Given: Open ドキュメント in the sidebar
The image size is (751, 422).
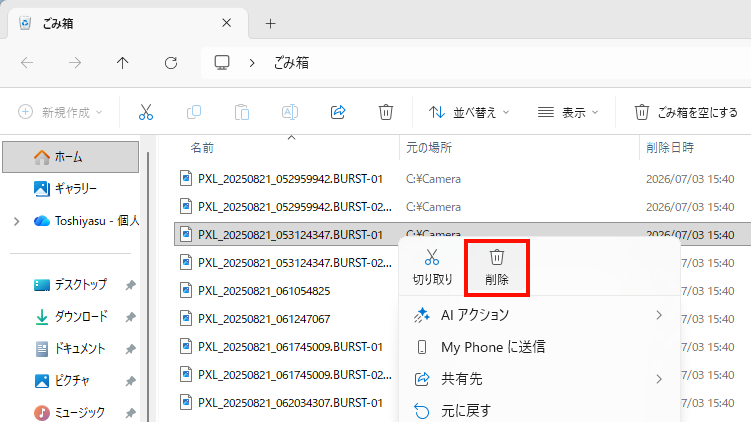Looking at the screenshot, I should pos(70,348).
